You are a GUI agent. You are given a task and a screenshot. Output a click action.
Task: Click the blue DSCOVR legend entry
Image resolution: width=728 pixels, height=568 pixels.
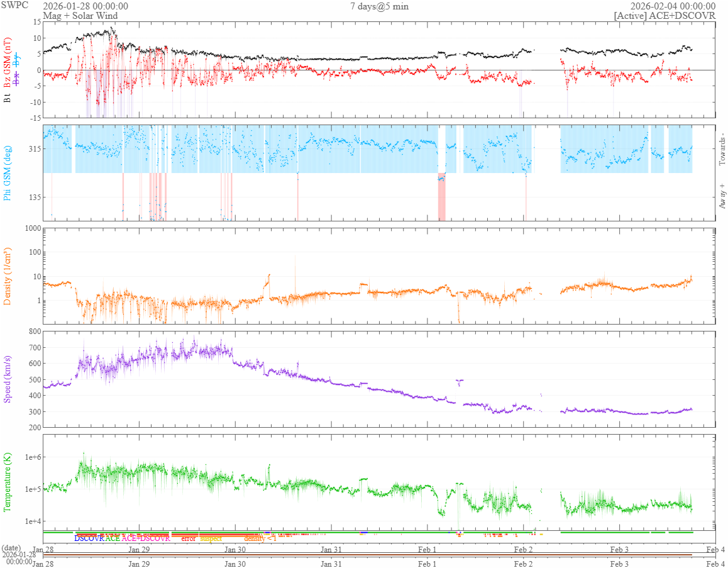tap(89, 538)
